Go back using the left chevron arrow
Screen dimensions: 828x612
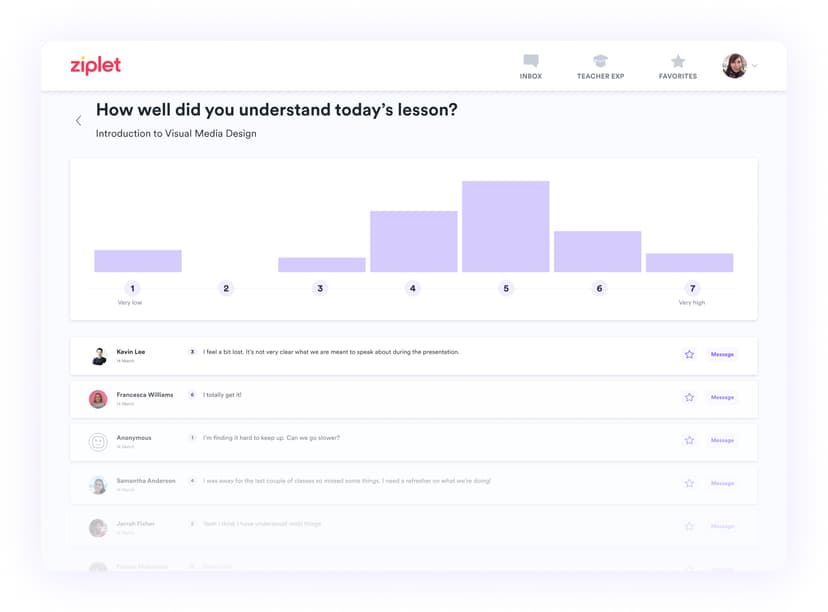coord(78,121)
